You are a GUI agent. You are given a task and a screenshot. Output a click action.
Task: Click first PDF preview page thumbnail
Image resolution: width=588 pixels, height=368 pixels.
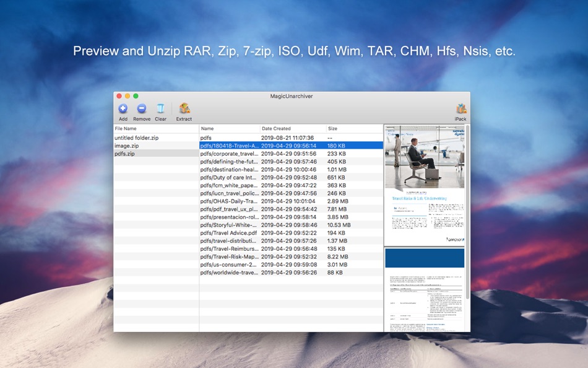click(425, 185)
